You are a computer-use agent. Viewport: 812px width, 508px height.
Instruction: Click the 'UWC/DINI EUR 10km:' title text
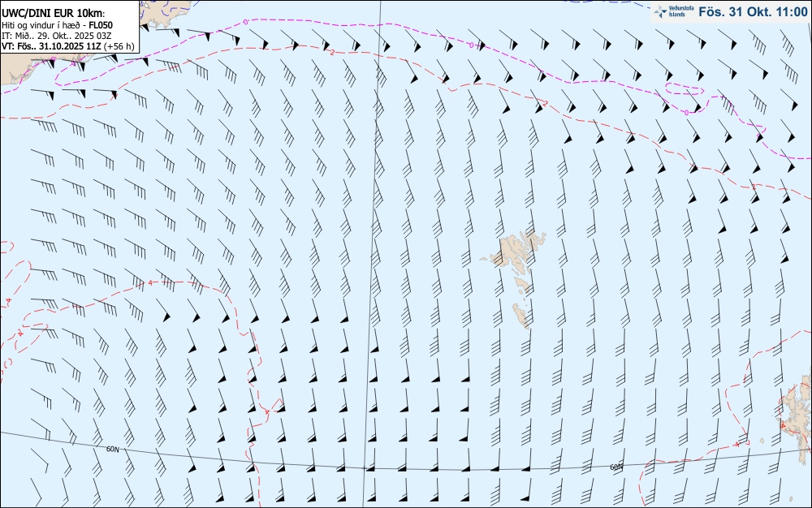point(54,14)
